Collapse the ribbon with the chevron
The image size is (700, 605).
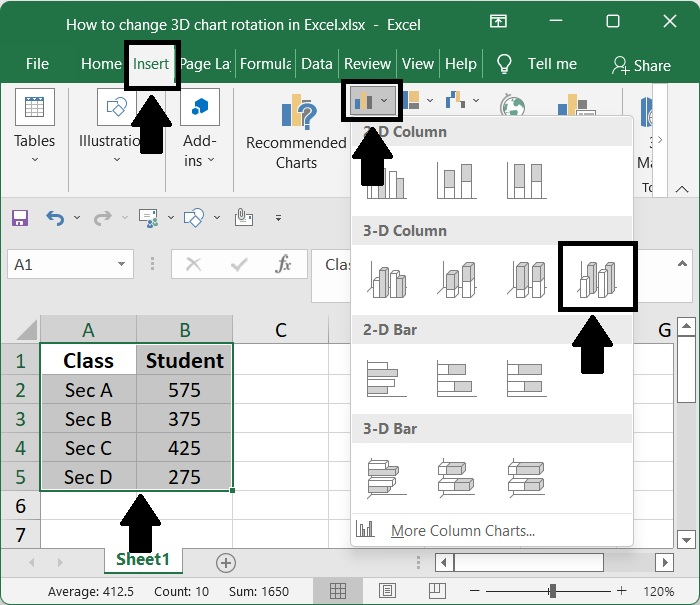pos(682,189)
